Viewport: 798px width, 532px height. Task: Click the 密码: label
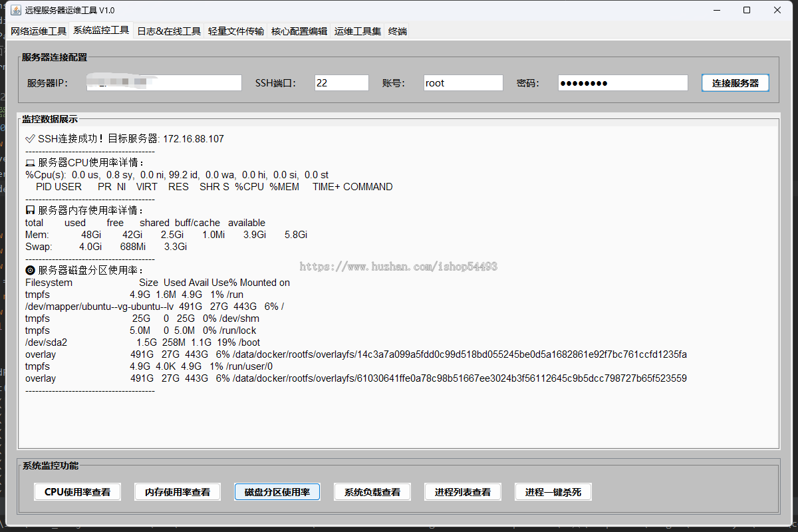point(528,83)
